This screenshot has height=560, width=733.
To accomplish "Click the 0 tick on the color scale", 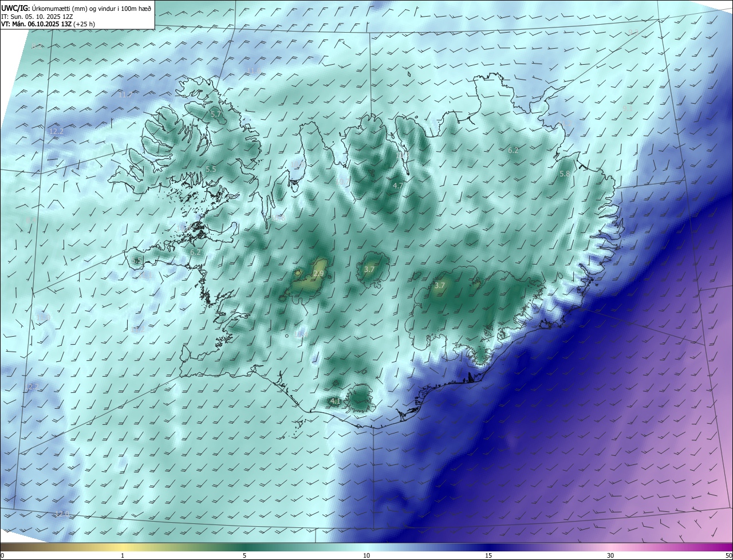I will pos(2,556).
